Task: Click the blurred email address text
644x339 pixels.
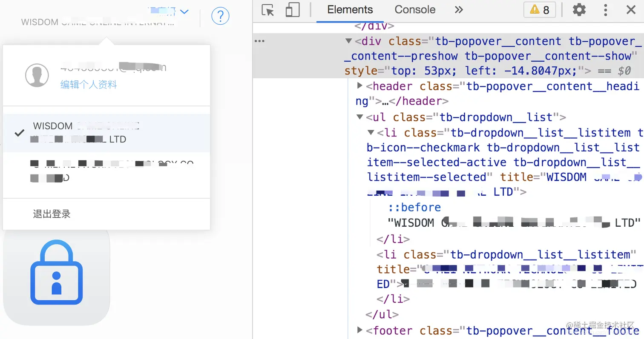Action: (x=113, y=67)
